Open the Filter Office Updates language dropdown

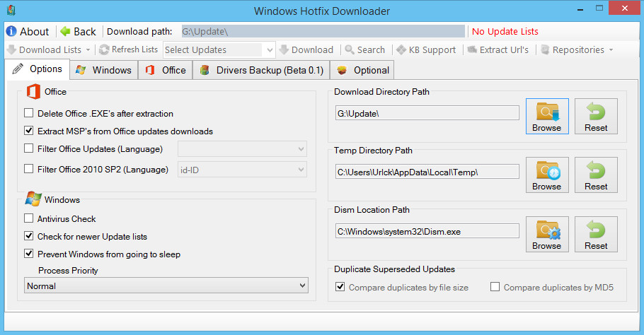pos(242,149)
